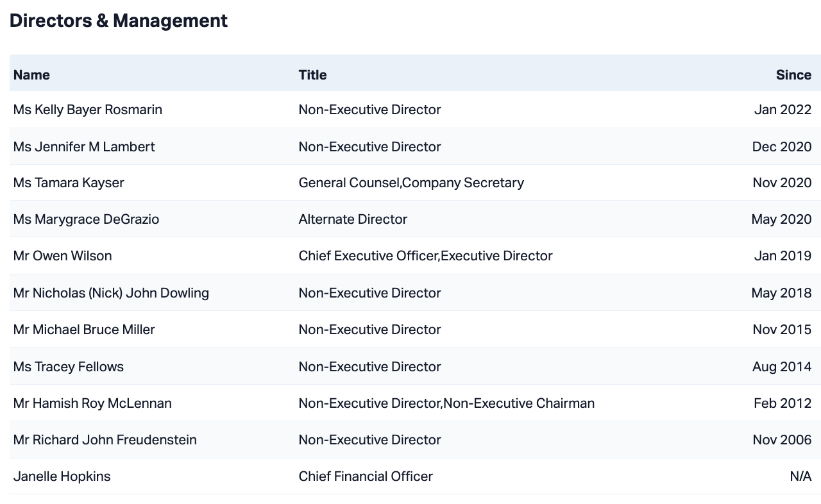The image size is (821, 504).
Task: Select Mr Owen Wilson name
Action: tap(62, 256)
